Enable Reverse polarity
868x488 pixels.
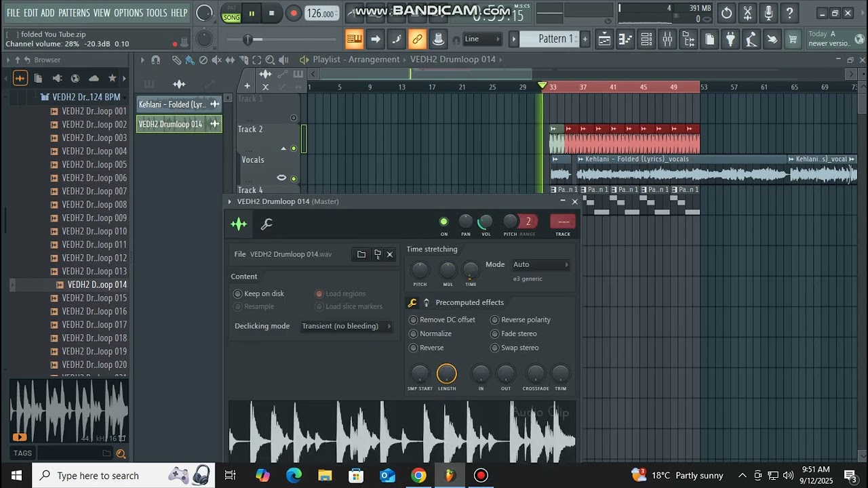pyautogui.click(x=521, y=320)
